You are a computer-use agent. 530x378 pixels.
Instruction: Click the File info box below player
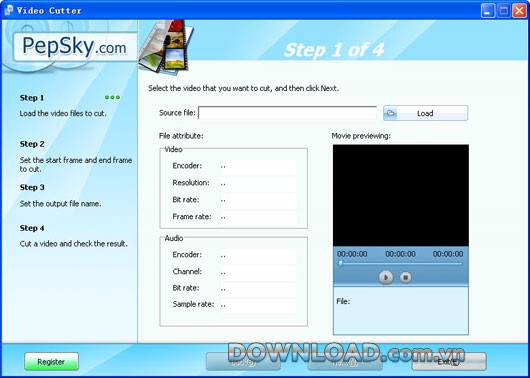pos(401,311)
